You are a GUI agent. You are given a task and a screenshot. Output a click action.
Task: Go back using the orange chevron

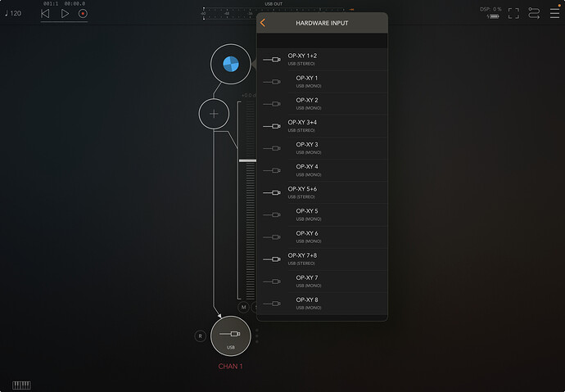click(x=262, y=23)
